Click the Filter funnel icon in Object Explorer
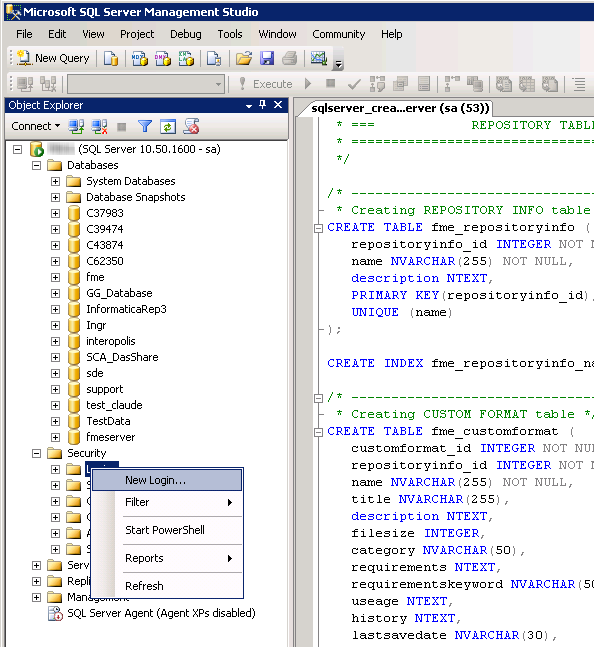This screenshot has width=594, height=647. (x=144, y=126)
